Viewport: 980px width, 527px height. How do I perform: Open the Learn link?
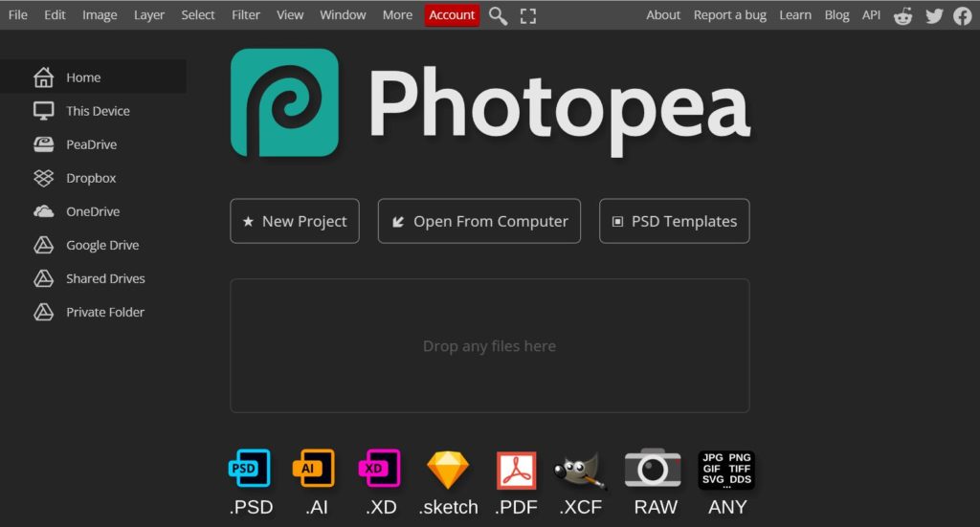pyautogui.click(x=795, y=15)
